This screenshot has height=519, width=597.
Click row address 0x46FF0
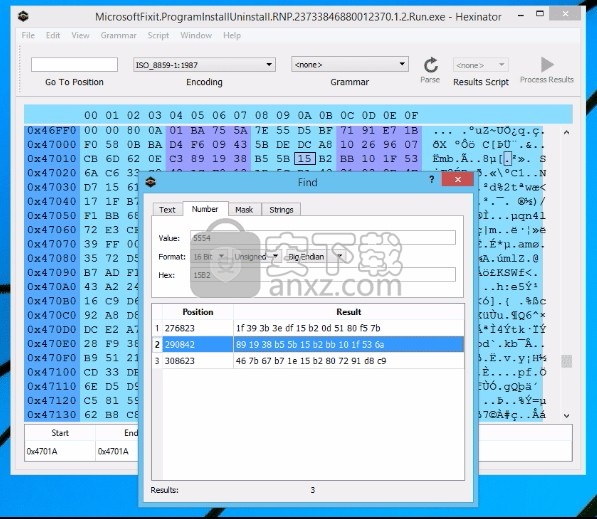coord(52,130)
